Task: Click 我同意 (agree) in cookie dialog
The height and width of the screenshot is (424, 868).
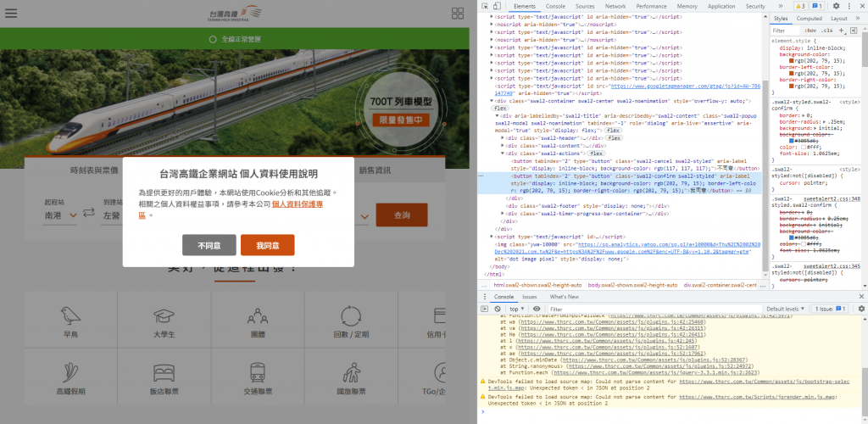Action: (267, 245)
